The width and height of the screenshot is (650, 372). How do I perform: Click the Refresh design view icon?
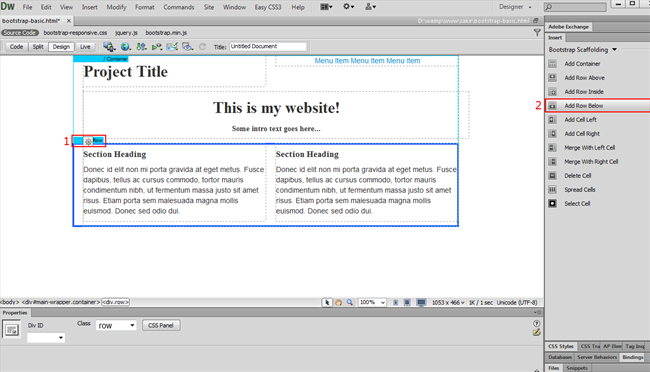[202, 47]
